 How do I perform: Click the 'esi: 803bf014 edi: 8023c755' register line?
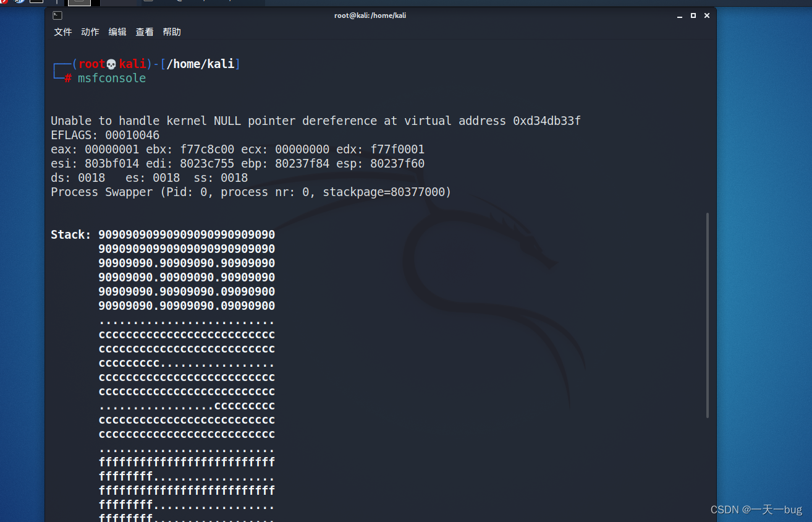[238, 164]
